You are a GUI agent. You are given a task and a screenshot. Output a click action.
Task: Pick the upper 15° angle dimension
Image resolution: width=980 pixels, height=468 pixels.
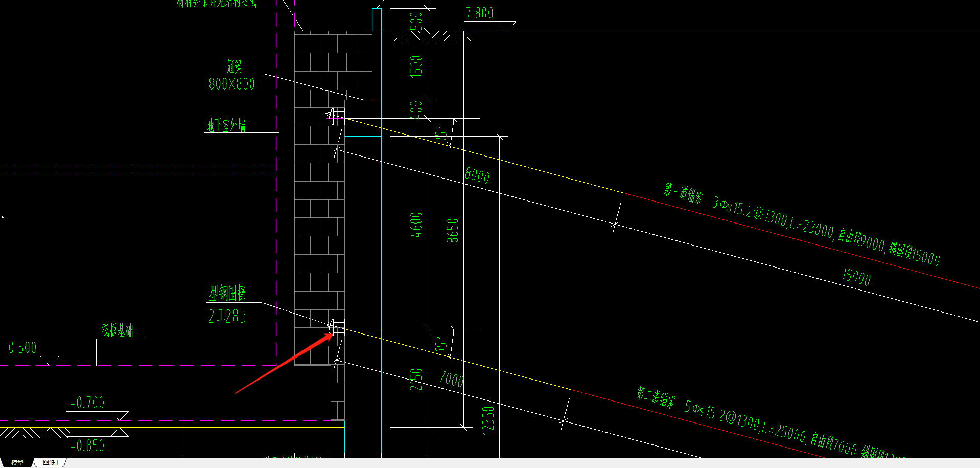click(x=441, y=132)
